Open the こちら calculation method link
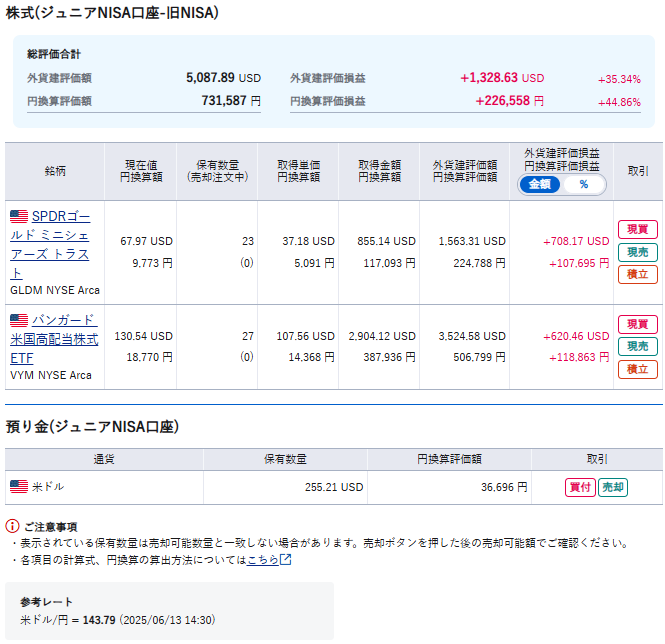The image size is (665, 644). click(263, 560)
